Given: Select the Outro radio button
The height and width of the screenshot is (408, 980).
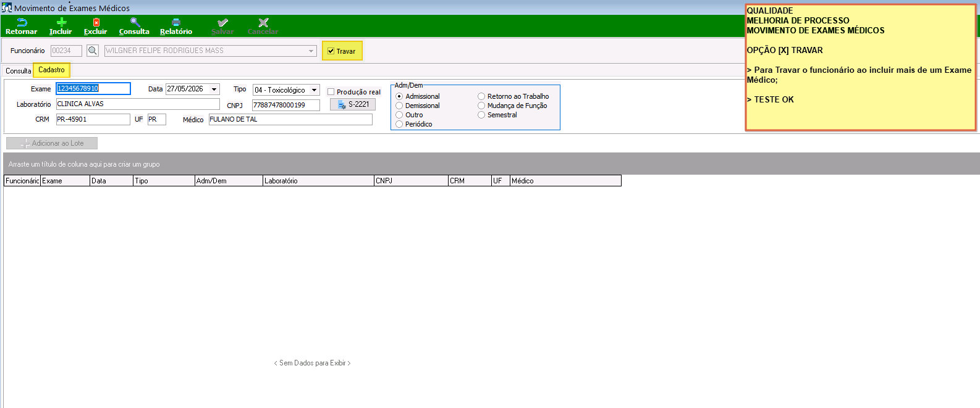Looking at the screenshot, I should [x=399, y=115].
